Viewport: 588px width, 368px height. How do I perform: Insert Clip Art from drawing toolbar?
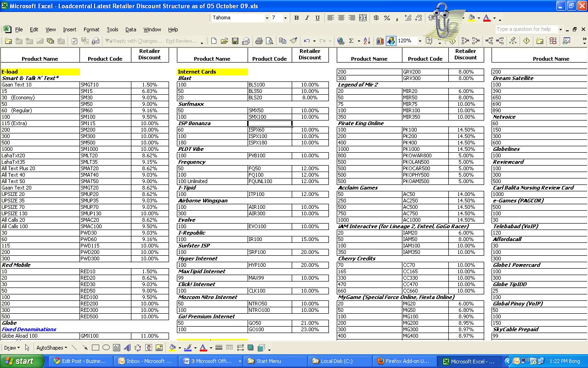(148, 348)
